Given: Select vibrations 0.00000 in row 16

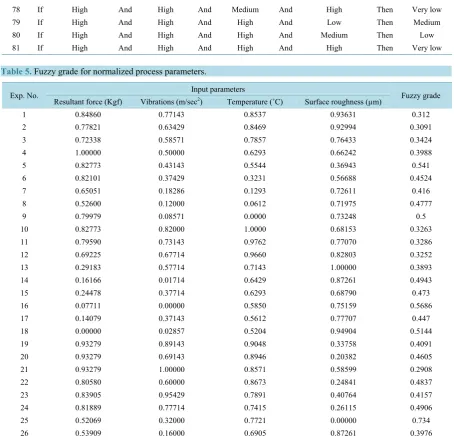Looking at the screenshot, I should (171, 306).
